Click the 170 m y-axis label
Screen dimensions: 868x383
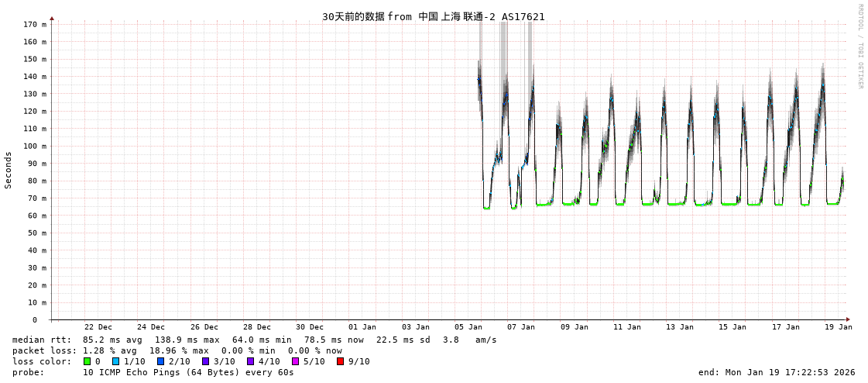(34, 25)
